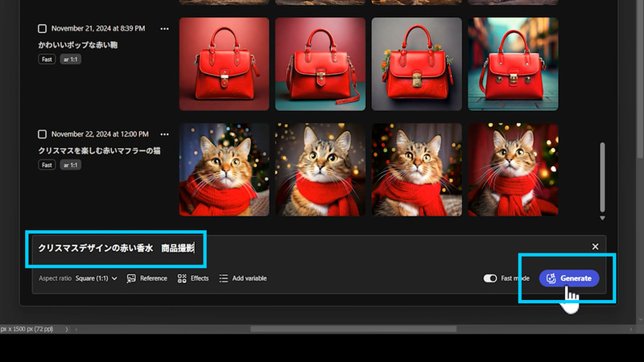
Task: Click the クリスマスを楽しむ赤いマフラーの猫 prompt text
Action: tap(99, 150)
